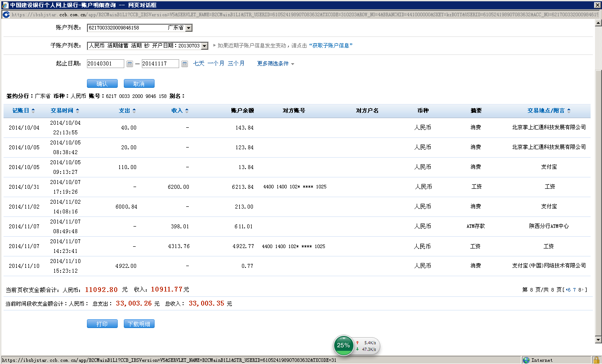Open the 账户列表 account dropdown
602x364 pixels.
point(188,28)
